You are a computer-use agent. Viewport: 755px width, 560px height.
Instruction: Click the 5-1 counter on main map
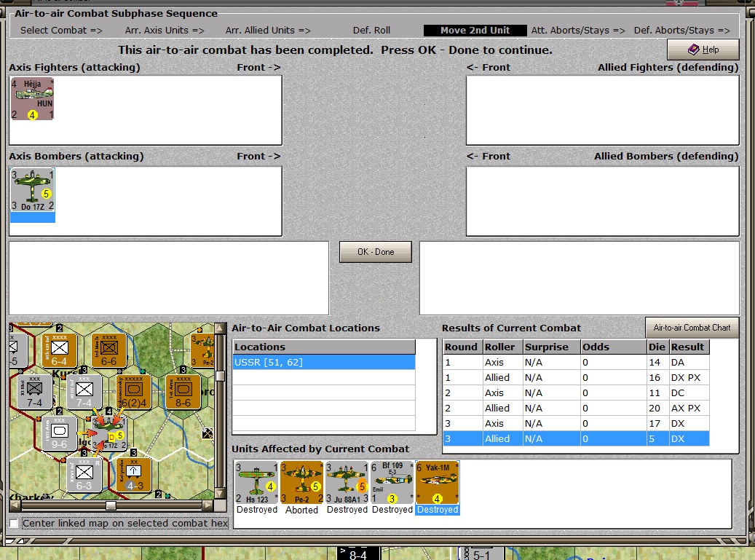click(x=481, y=554)
